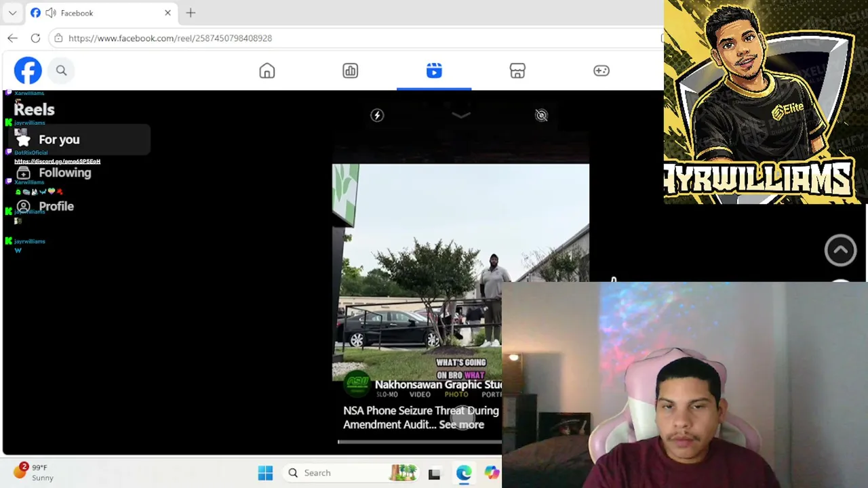Expand the downward chevron above the reel
The height and width of the screenshot is (488, 868).
460,115
